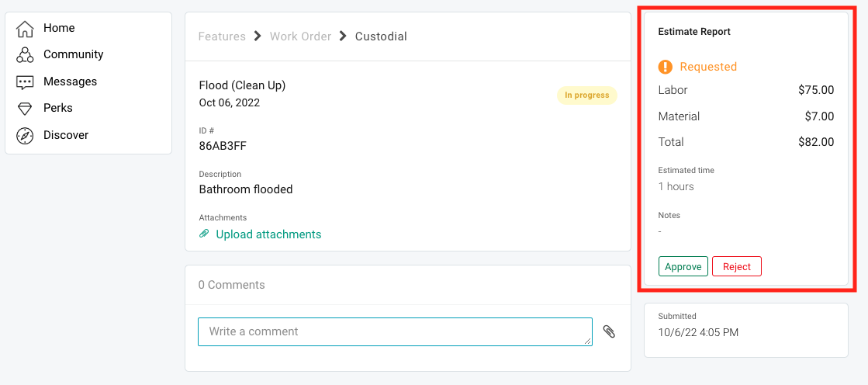Click the paperclip icon beside comment box
868x385 pixels.
(x=610, y=331)
